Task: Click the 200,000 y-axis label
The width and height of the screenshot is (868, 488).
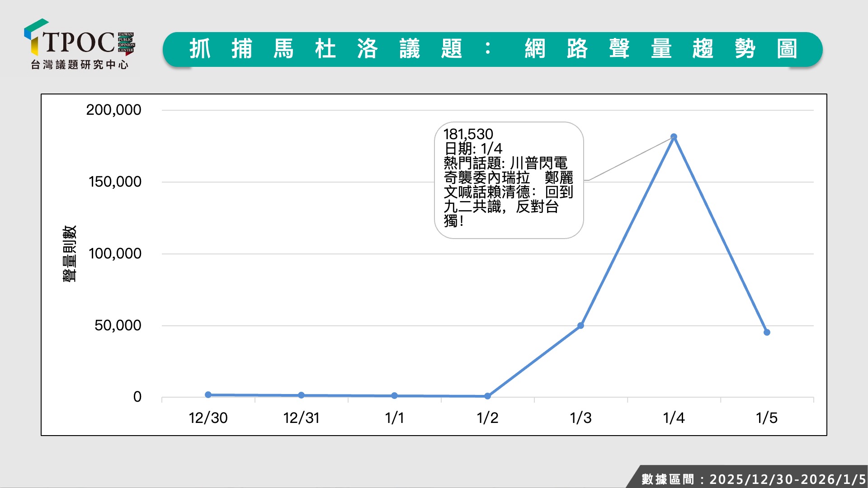Action: pos(113,110)
